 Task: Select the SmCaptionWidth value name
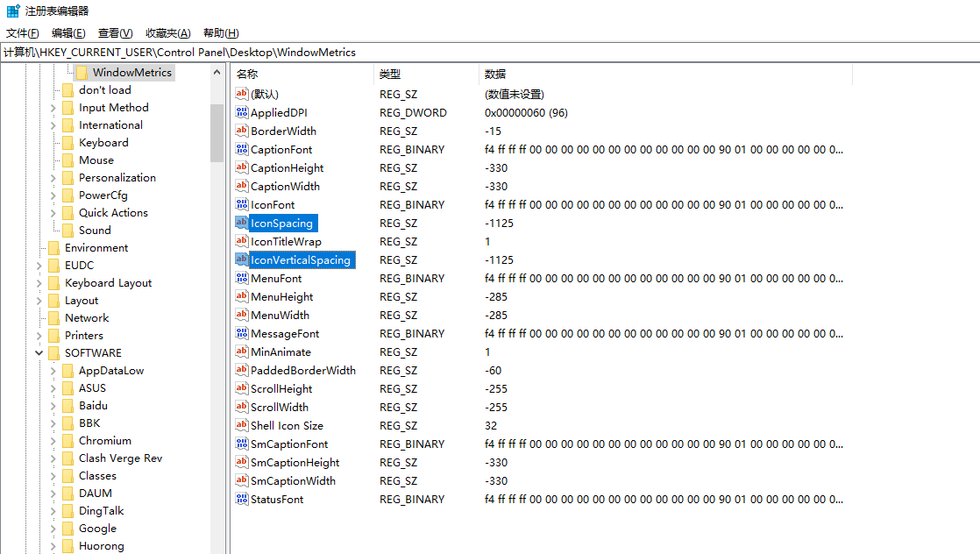(293, 481)
